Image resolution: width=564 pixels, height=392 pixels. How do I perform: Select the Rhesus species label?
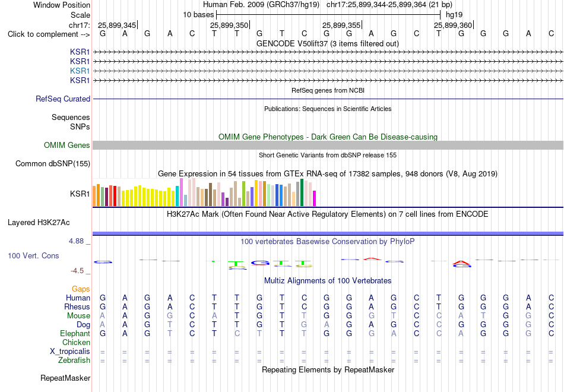pyautogui.click(x=77, y=306)
